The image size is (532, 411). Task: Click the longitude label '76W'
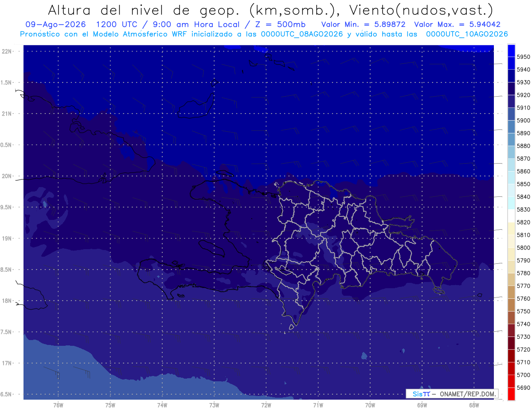58,405
